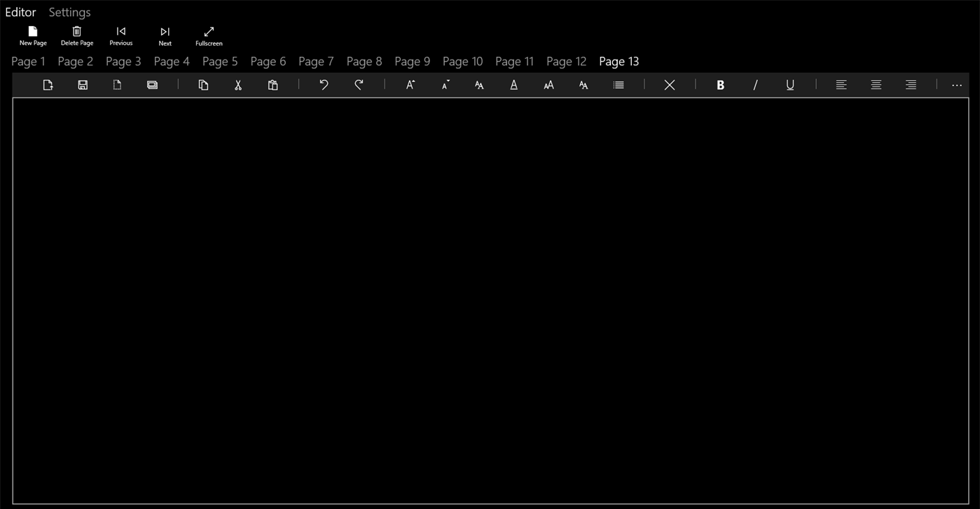Toggle bold formatting
The image size is (980, 509).
coord(720,85)
